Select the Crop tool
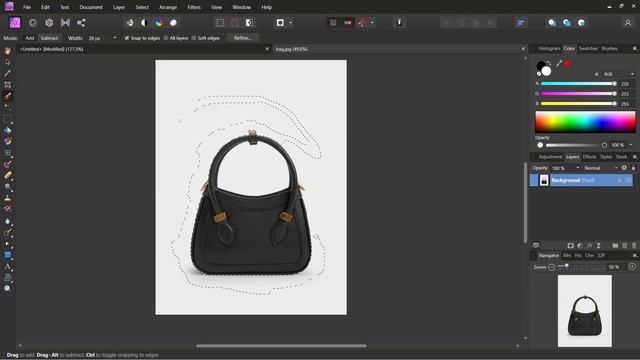 [x=7, y=84]
